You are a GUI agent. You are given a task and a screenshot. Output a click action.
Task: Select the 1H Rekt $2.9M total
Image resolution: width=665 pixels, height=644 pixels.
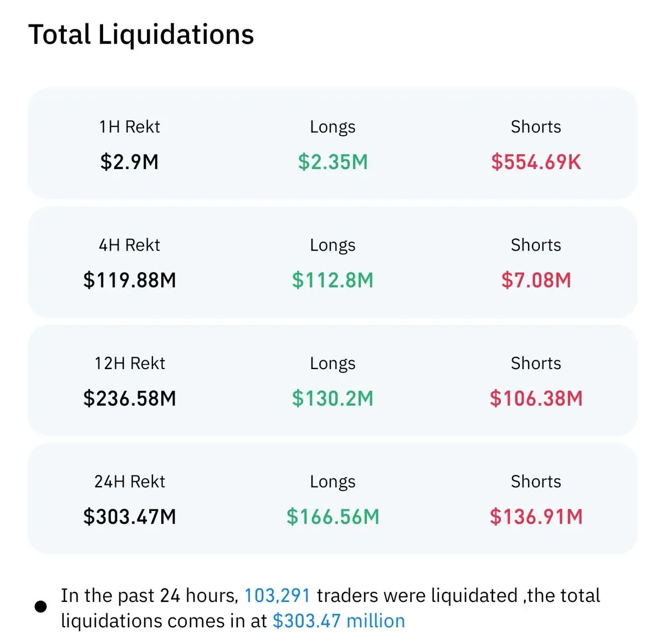click(x=130, y=162)
